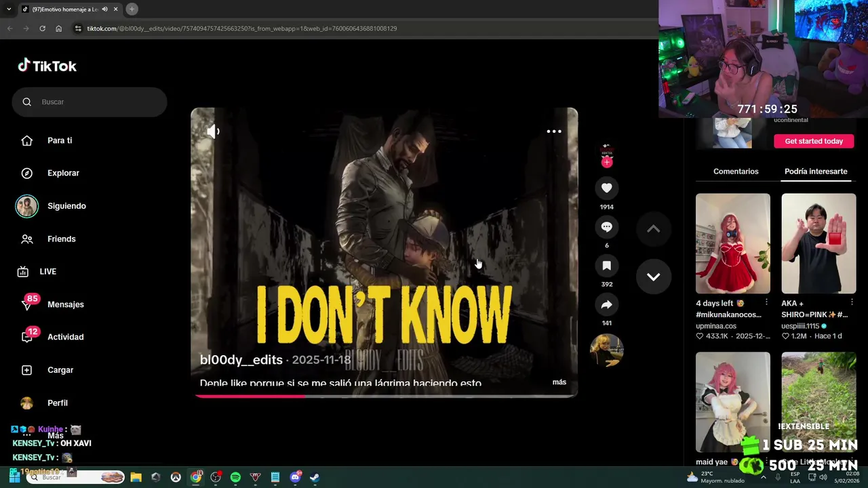
Task: Click the Get started today button
Action: 814,141
